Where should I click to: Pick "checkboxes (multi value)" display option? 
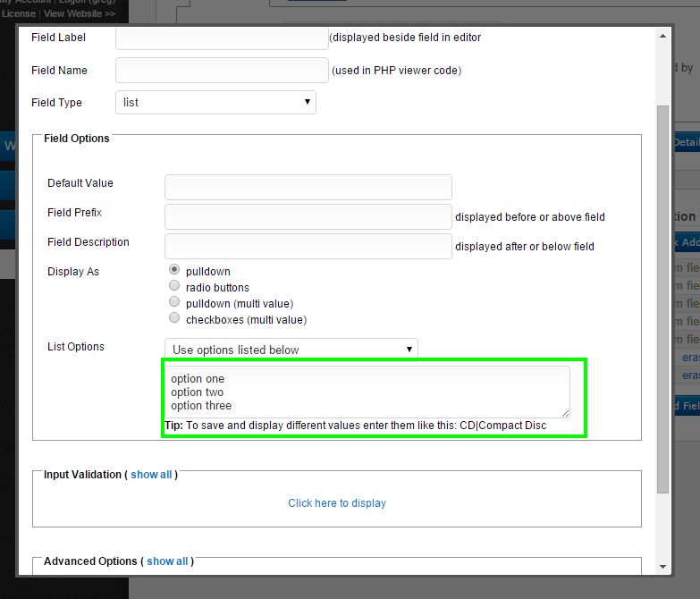pyautogui.click(x=174, y=319)
